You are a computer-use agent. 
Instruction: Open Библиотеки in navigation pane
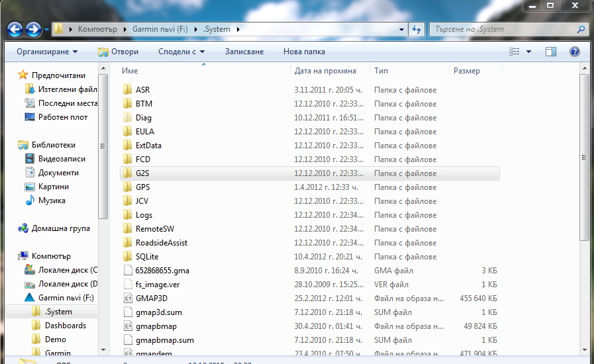54,145
